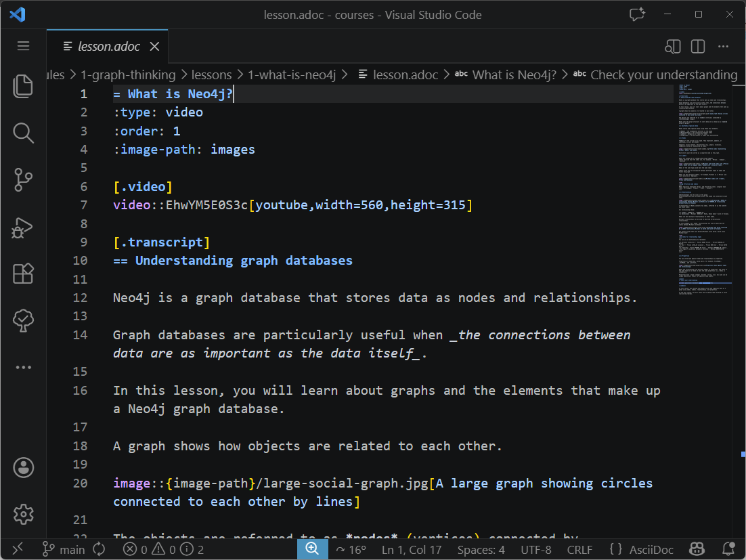The height and width of the screenshot is (560, 746).
Task: Open the Problems errors and warnings count
Action: [163, 550]
